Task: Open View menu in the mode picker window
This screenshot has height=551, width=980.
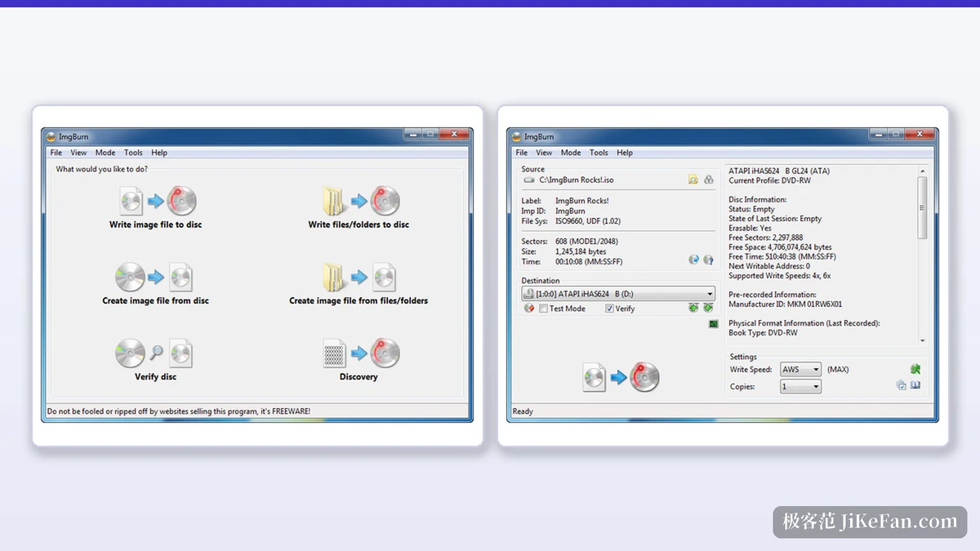Action: pos(78,153)
